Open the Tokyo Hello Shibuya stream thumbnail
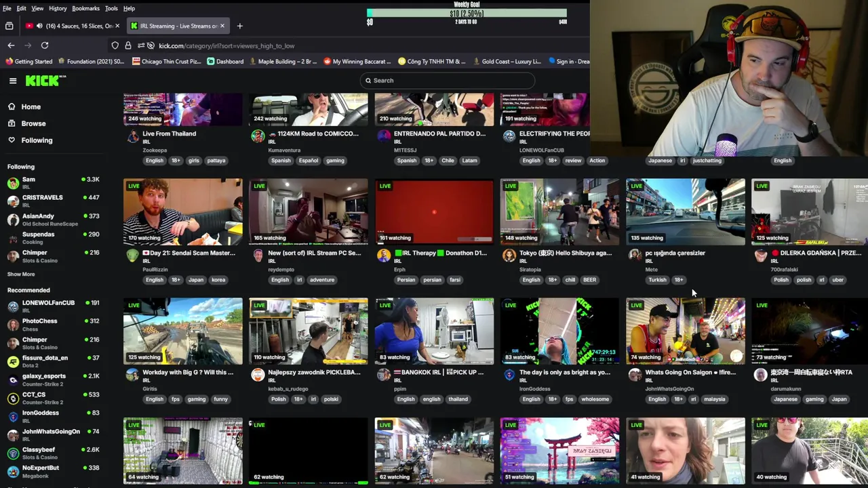 tap(559, 211)
